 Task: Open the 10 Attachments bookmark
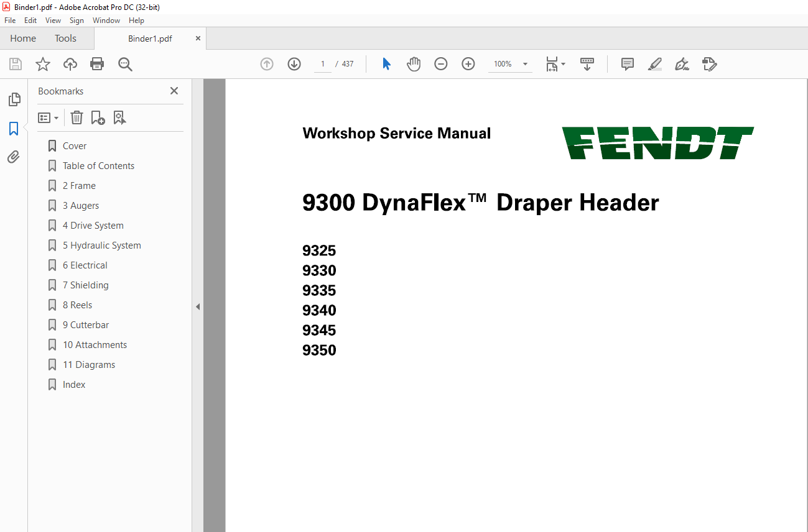click(95, 345)
